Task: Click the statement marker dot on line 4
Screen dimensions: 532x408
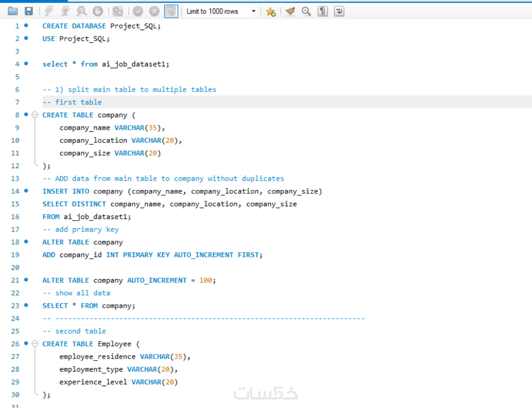Action: (x=26, y=63)
